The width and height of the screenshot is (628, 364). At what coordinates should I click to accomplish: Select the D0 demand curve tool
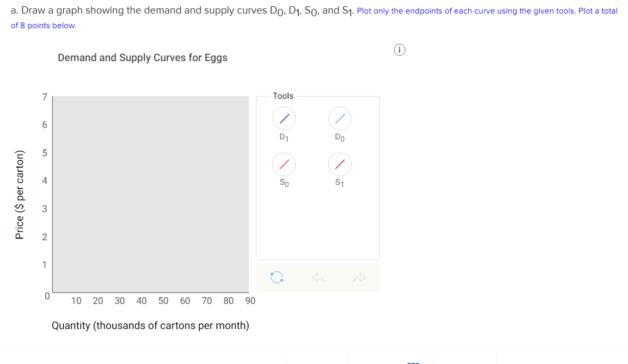tap(340, 118)
